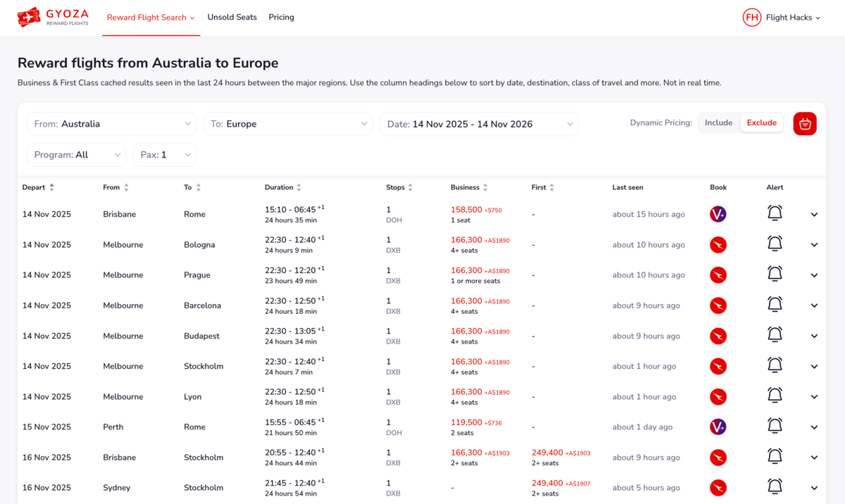Open the Pricing page
845x504 pixels.
pos(281,17)
